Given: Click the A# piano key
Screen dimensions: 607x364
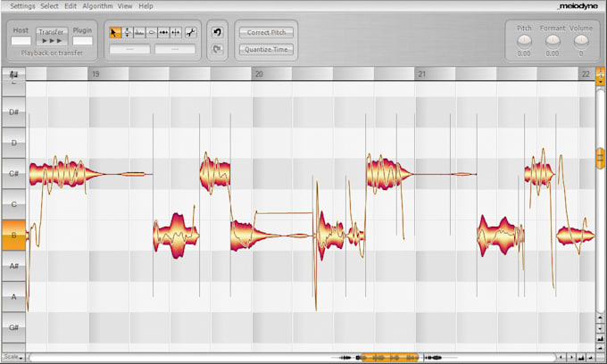Looking at the screenshot, I should click(13, 266).
